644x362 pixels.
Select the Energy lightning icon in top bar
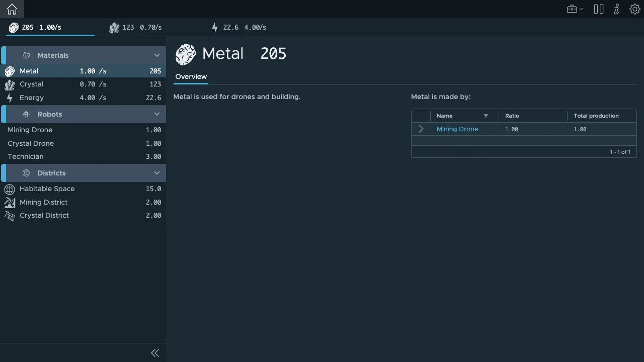tap(215, 28)
